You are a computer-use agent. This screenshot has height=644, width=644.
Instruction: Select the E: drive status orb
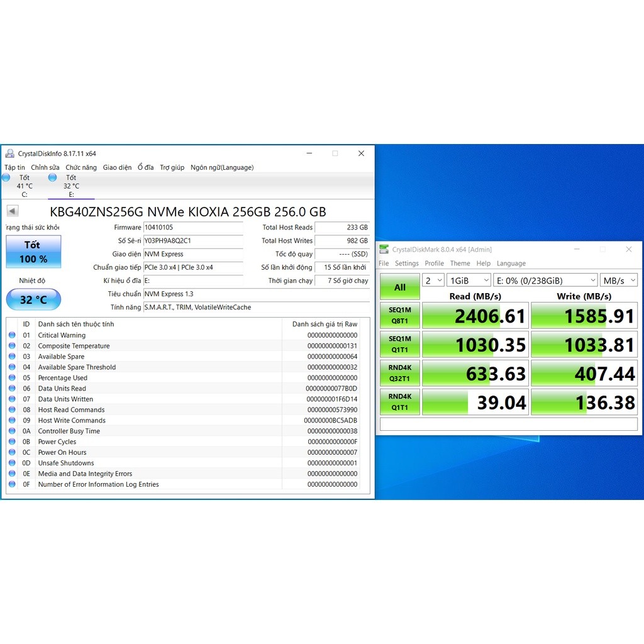53,177
